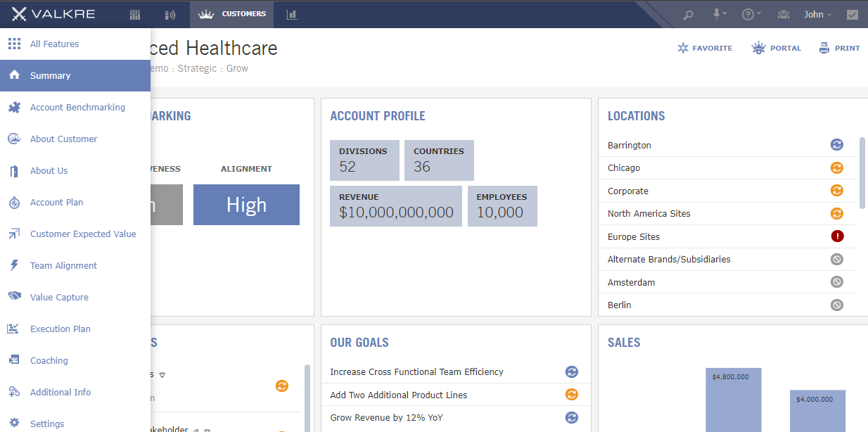Open goal Add Two Additional Product Lines
The image size is (868, 432).
click(x=398, y=395)
